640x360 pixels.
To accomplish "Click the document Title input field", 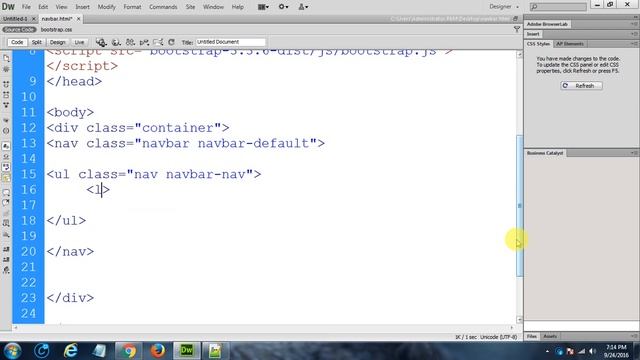I will click(231, 42).
